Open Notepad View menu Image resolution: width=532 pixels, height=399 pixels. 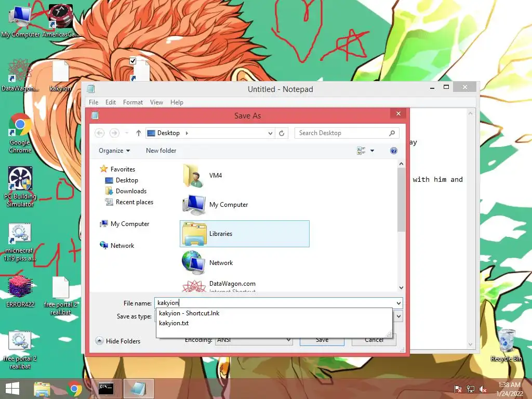pyautogui.click(x=156, y=102)
